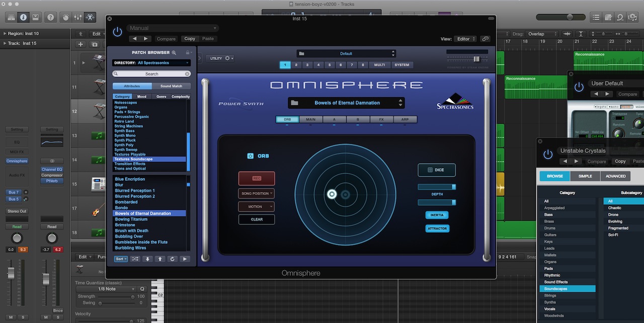Toggle ORB Attractor mode
Image resolution: width=644 pixels, height=323 pixels.
click(x=437, y=228)
